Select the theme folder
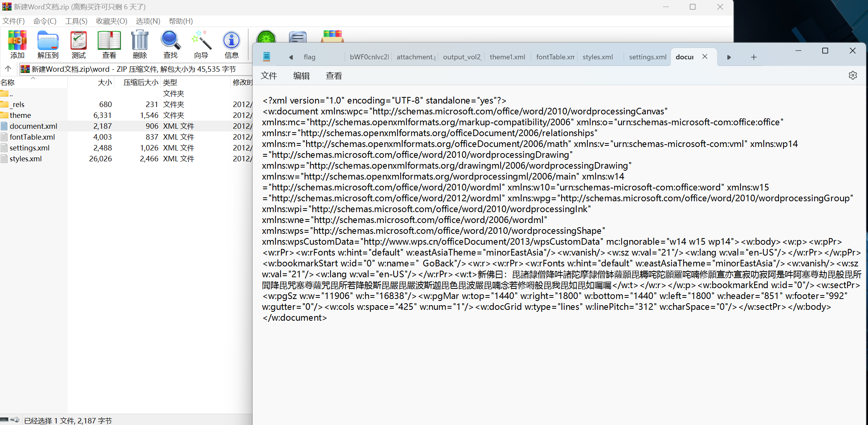Screen dimensions: 868x425 click(126, 115)
